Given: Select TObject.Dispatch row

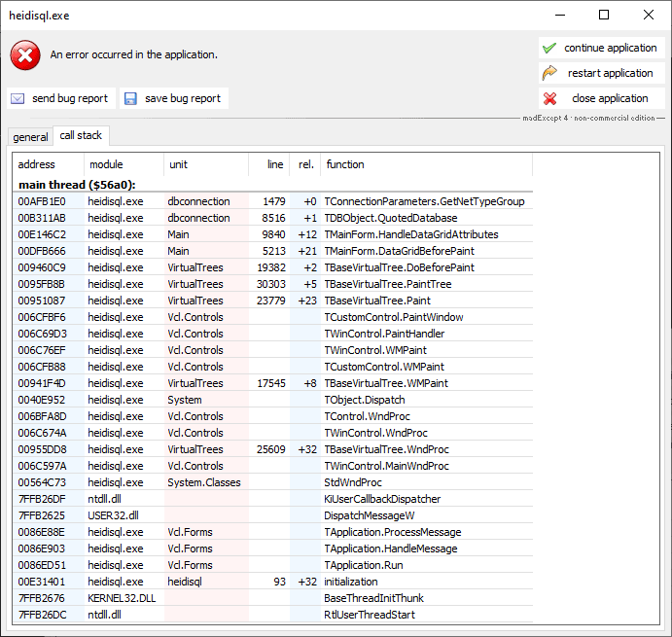Looking at the screenshot, I should pos(273,400).
